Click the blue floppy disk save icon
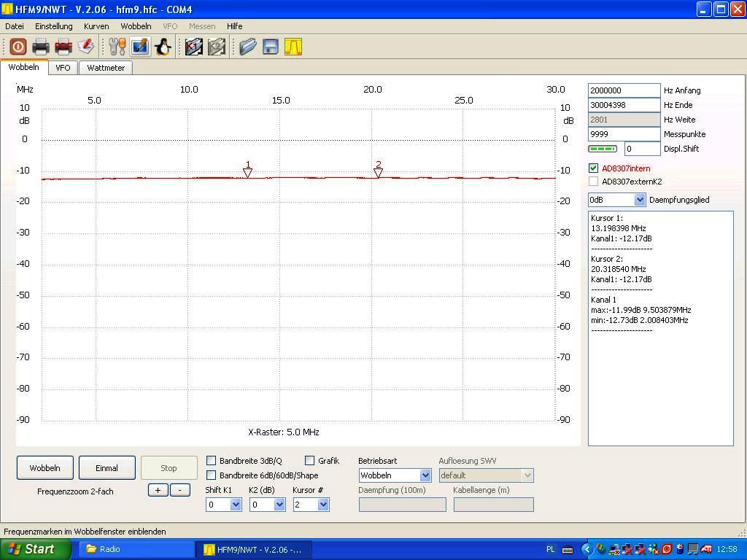Viewport: 747px width, 560px height. point(271,47)
